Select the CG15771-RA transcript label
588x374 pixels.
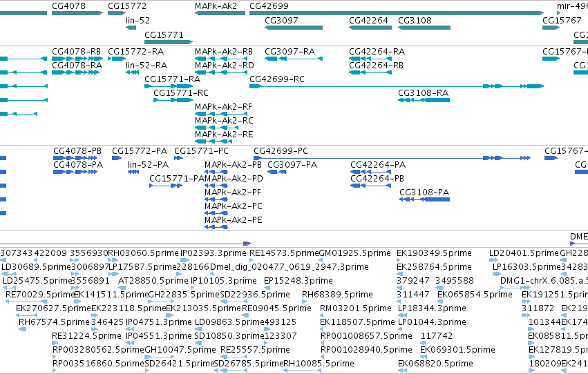coord(173,79)
